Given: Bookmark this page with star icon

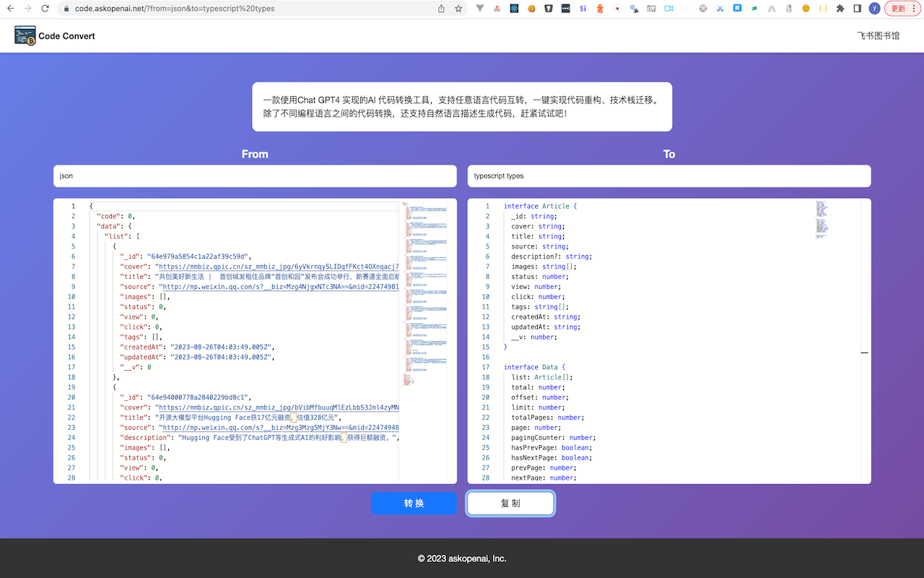Looking at the screenshot, I should pos(458,9).
